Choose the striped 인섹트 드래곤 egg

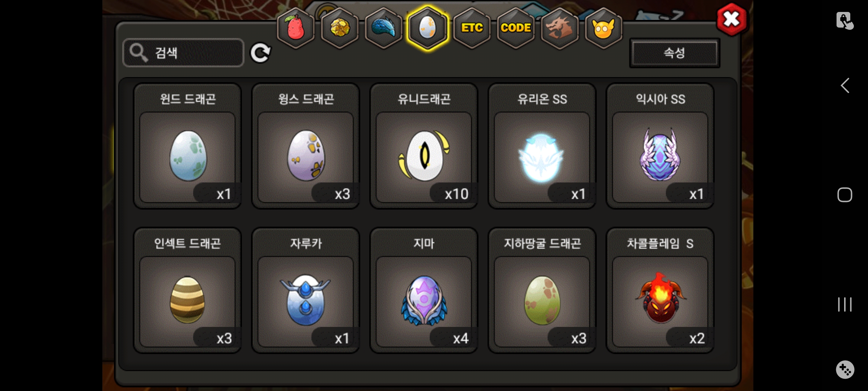(x=187, y=290)
